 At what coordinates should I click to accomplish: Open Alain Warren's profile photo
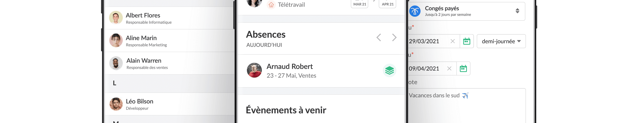pos(116,63)
